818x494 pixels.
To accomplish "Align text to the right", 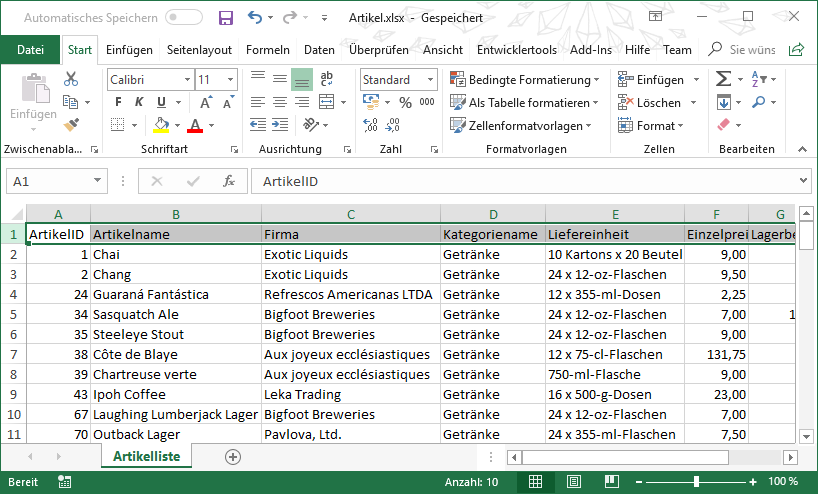I will point(302,102).
